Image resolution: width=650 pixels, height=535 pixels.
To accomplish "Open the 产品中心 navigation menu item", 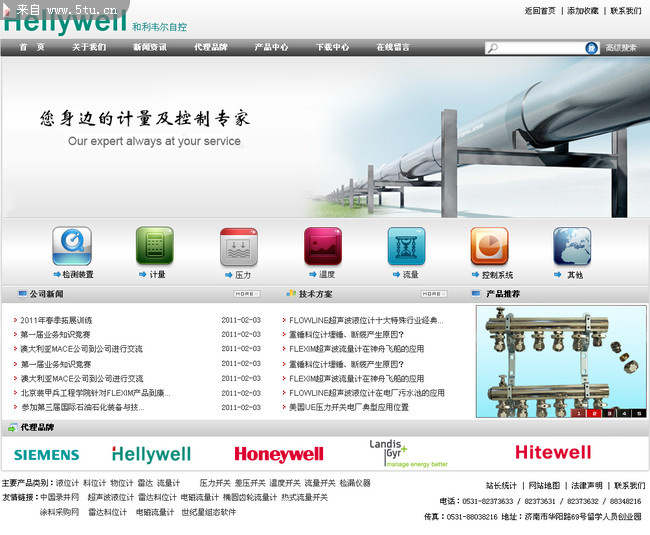I will [271, 47].
